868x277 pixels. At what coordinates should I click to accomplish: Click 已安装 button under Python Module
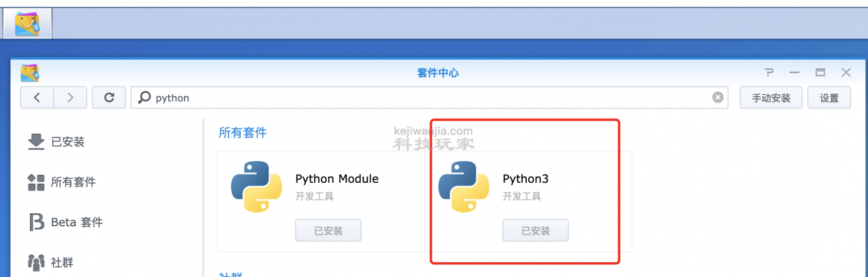tap(328, 230)
